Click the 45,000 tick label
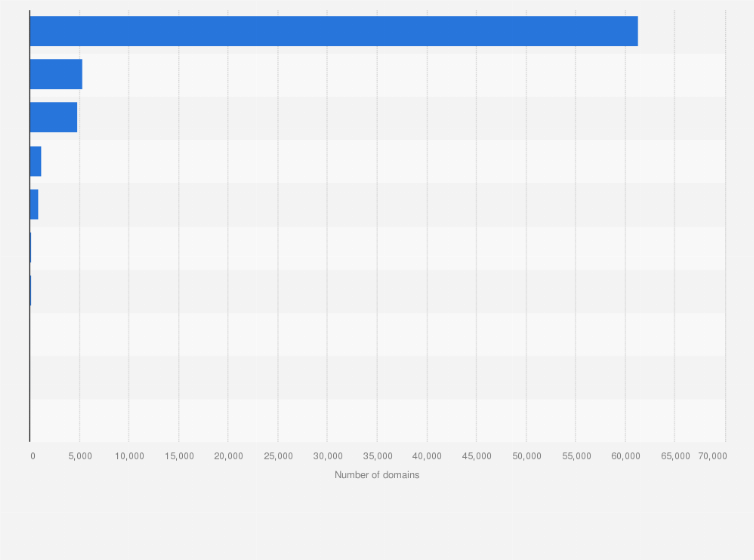The width and height of the screenshot is (754, 560). click(x=477, y=456)
